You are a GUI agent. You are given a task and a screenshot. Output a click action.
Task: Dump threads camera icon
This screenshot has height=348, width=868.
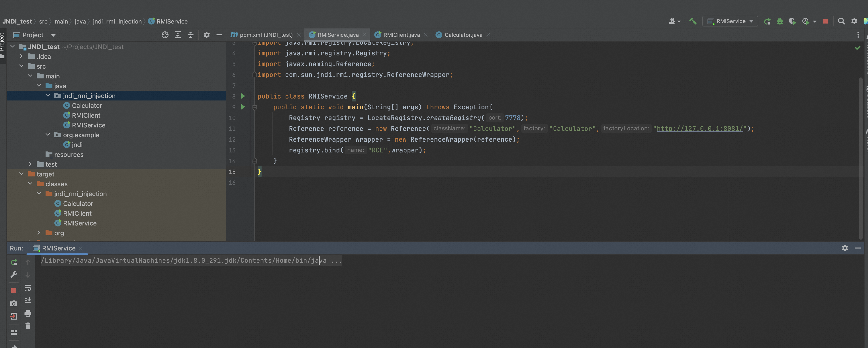14,303
